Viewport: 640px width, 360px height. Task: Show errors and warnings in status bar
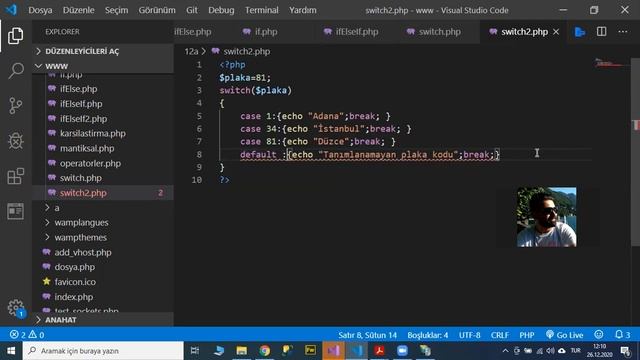point(27,335)
